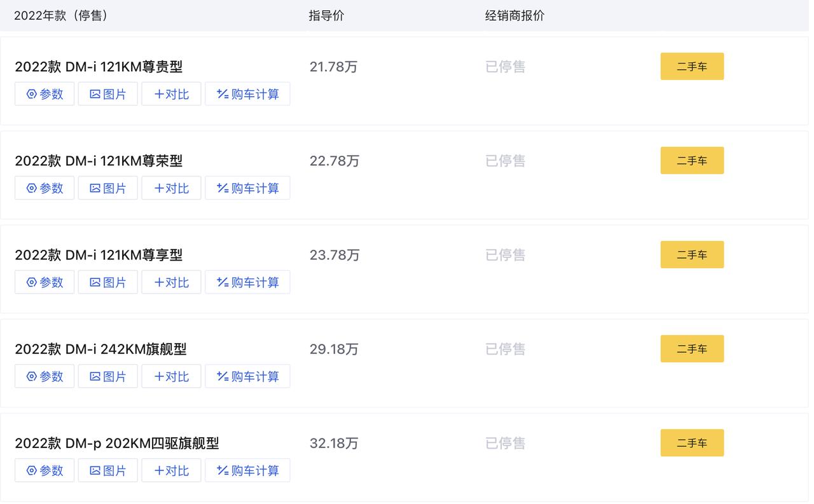Image resolution: width=814 pixels, height=504 pixels.
Task: Open 购车计算 for DM-p 202KM四驱旗舰型
Action: point(247,470)
